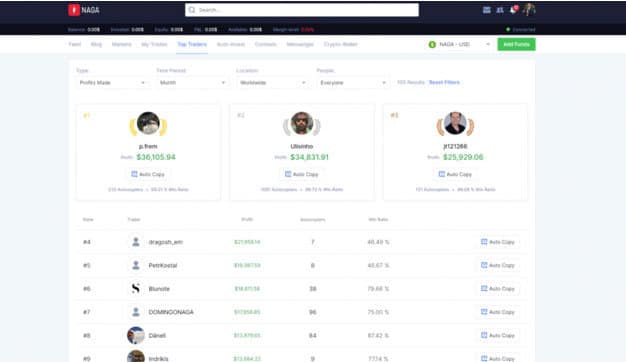
Task: Click Dānell's profile picture
Action: [136, 335]
